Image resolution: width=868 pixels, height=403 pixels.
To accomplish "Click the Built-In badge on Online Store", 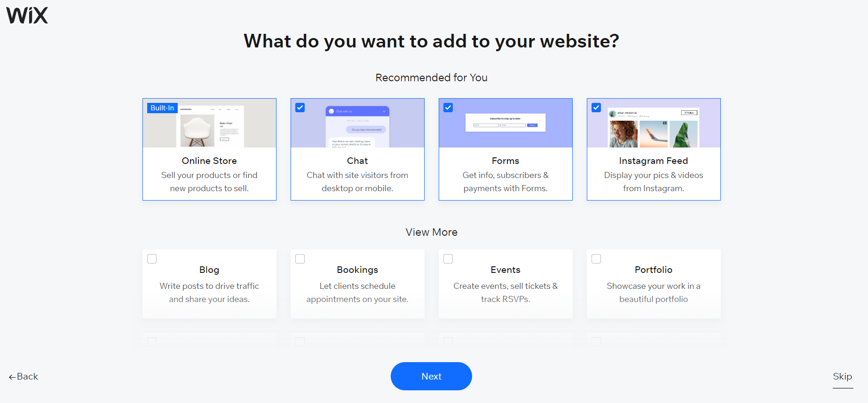I will (162, 108).
